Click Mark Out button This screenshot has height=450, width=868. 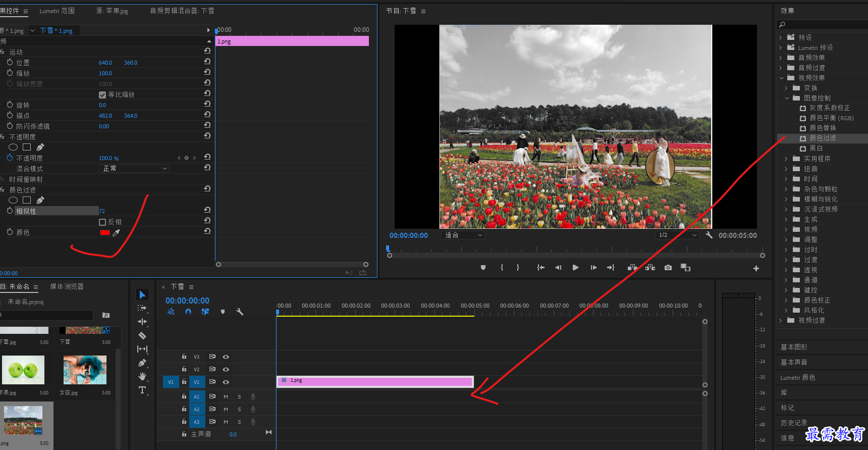(x=518, y=268)
